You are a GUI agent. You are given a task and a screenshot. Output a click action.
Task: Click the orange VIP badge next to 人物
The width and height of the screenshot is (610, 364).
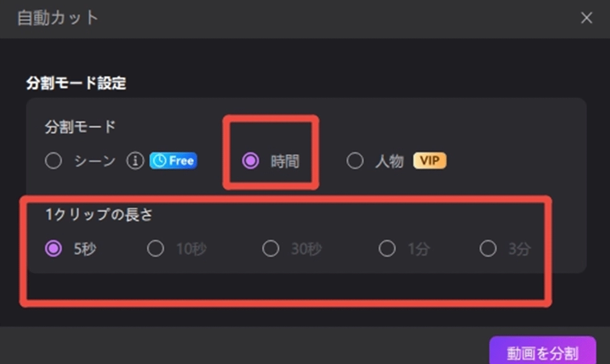429,161
